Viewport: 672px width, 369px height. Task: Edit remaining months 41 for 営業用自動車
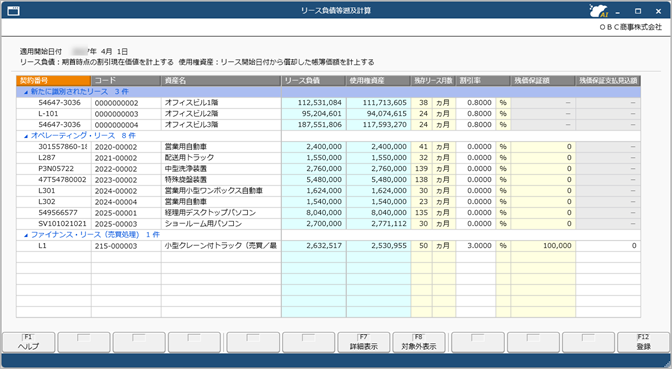click(422, 147)
